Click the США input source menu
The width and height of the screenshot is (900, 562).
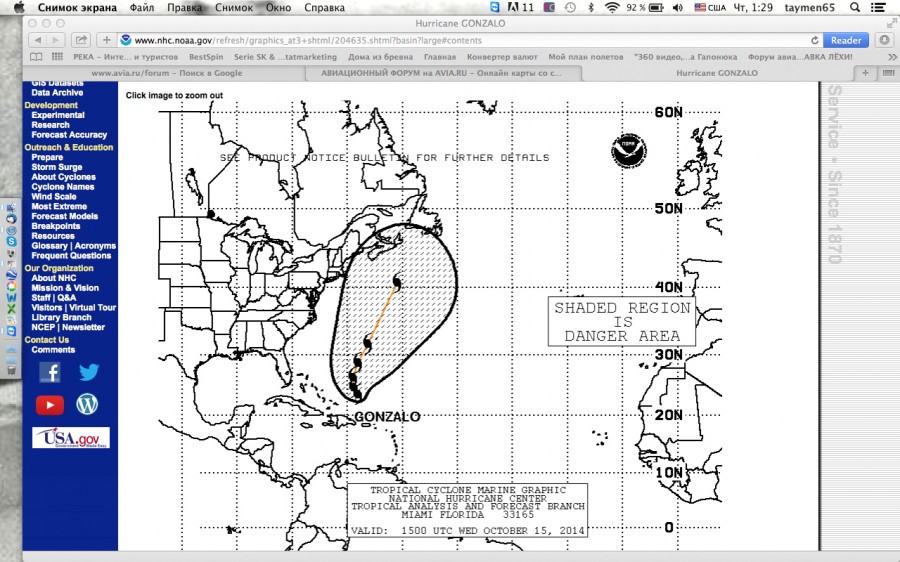[710, 7]
